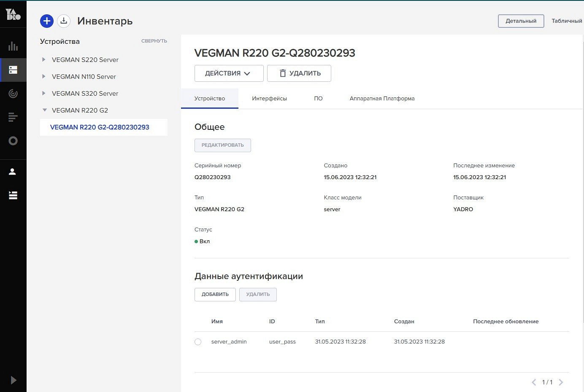
Task: Select VEGMAN N110 Server label
Action: point(84,77)
